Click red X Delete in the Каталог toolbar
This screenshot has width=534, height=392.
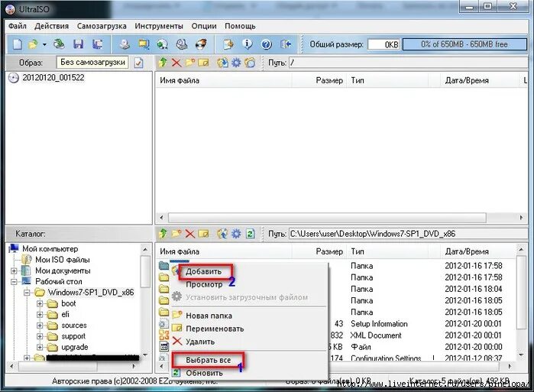point(189,234)
